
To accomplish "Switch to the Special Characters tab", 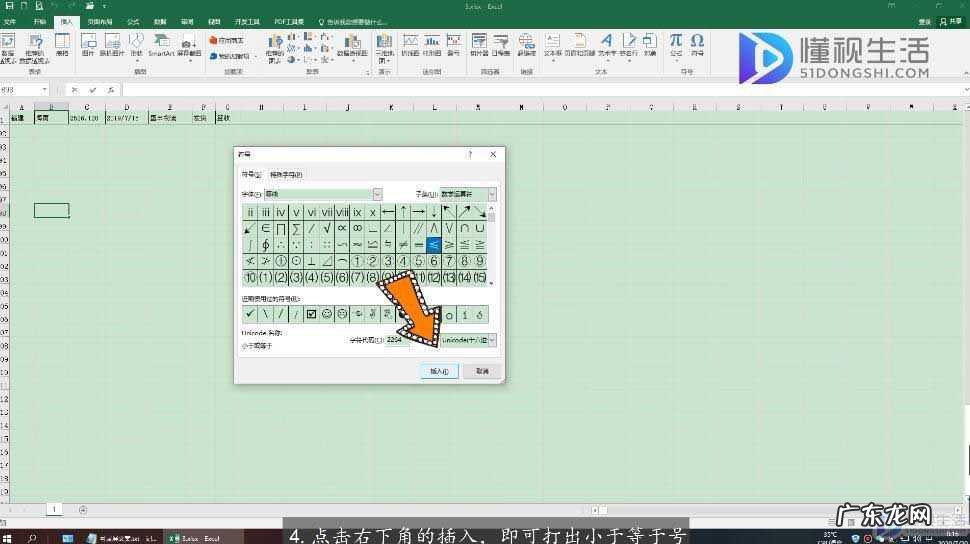I will [x=286, y=175].
